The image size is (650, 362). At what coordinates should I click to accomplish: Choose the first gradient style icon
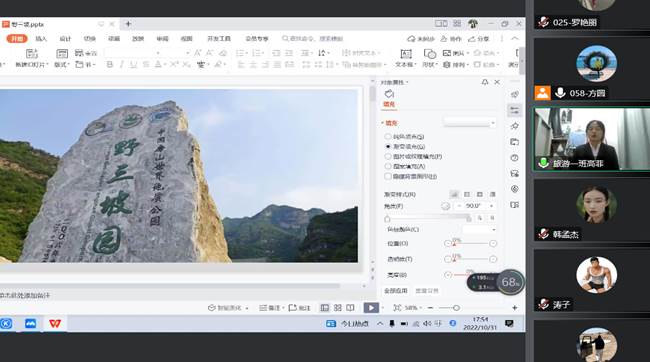[x=455, y=194]
